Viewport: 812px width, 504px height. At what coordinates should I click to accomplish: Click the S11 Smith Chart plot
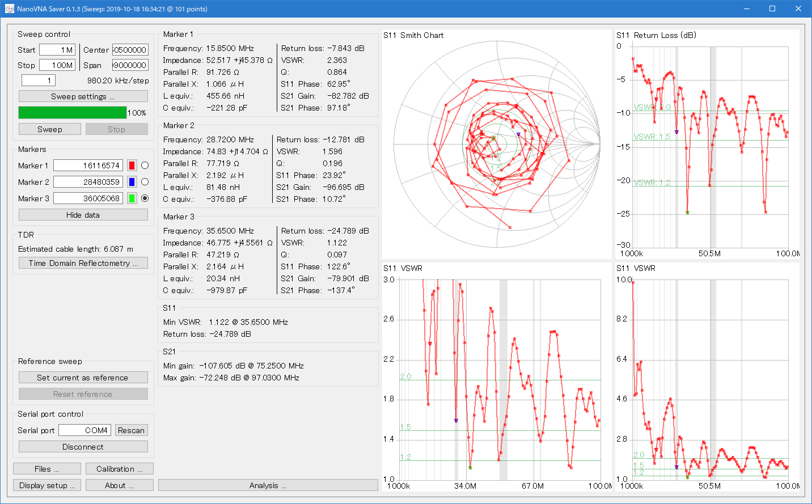[497, 144]
